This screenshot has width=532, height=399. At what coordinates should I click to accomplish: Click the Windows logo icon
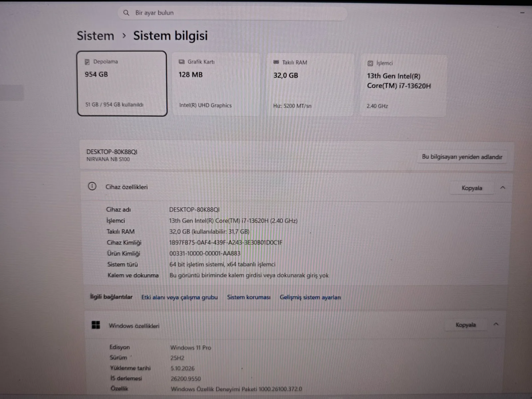pos(96,325)
